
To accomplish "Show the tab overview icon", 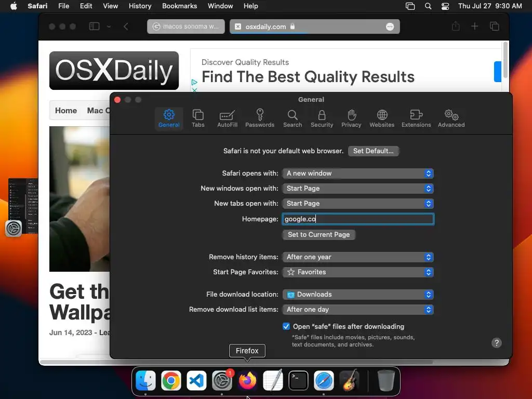I will click(495, 26).
